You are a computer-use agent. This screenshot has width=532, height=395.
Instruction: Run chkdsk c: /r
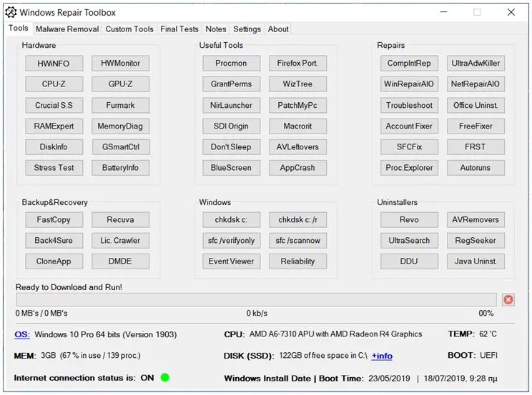[x=298, y=220]
